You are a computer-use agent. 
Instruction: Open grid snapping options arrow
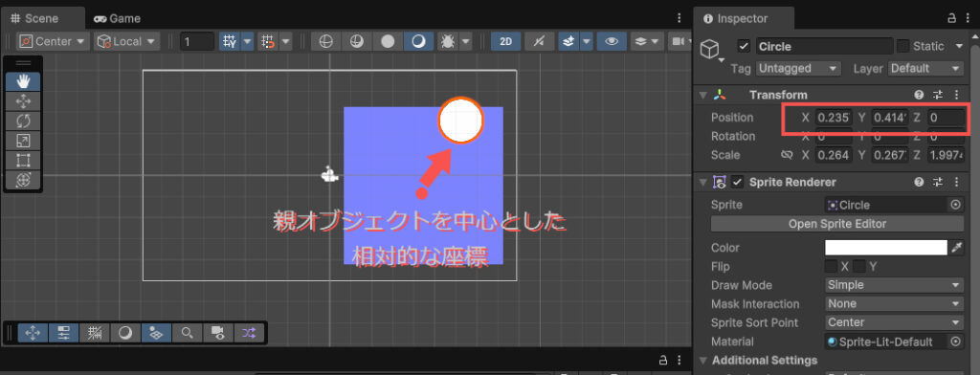248,42
